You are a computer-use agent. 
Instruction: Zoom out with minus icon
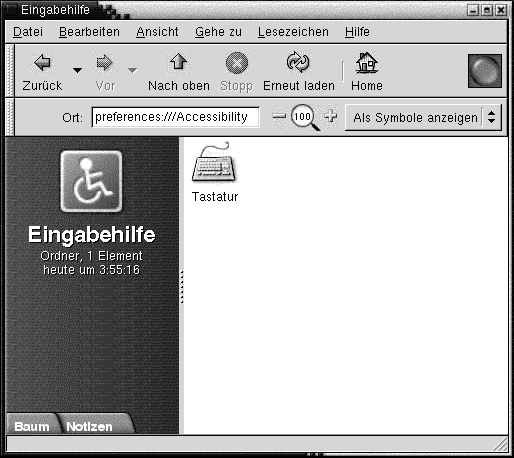coord(279,116)
